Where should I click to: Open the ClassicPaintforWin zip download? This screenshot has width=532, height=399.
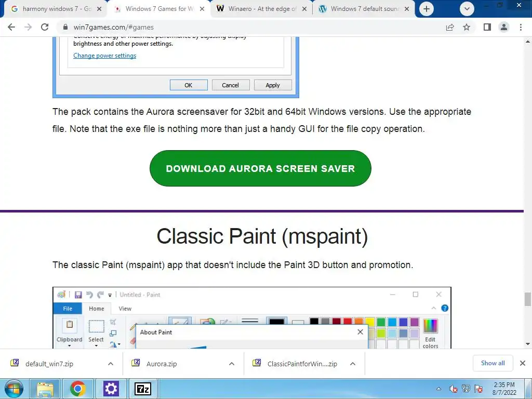(302, 364)
